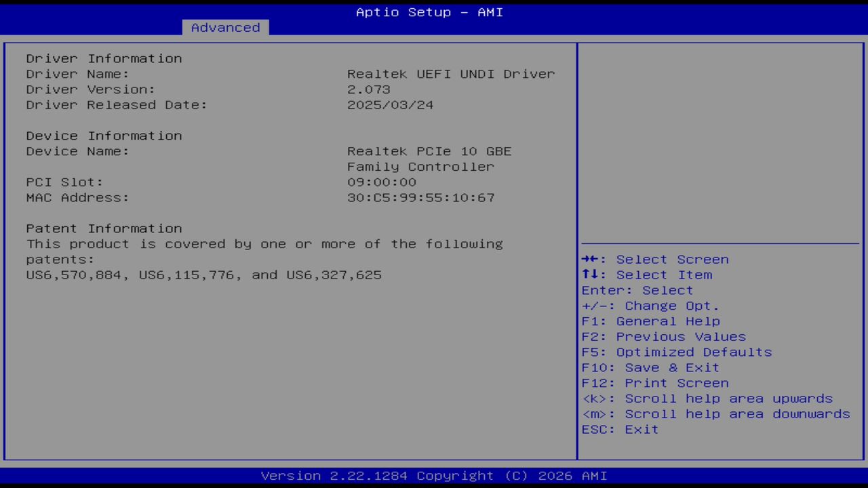The height and width of the screenshot is (488, 868).
Task: Click the F2: Previous Values entry
Action: [x=664, y=337]
